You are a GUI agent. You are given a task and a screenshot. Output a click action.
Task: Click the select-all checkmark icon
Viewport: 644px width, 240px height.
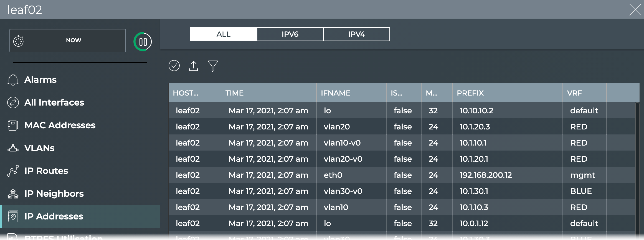click(174, 66)
